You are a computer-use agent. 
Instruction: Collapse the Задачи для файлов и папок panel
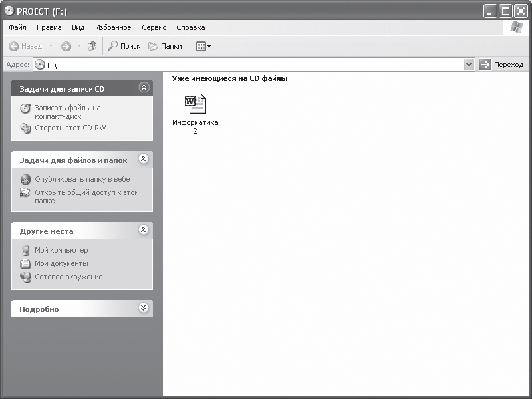(144, 158)
